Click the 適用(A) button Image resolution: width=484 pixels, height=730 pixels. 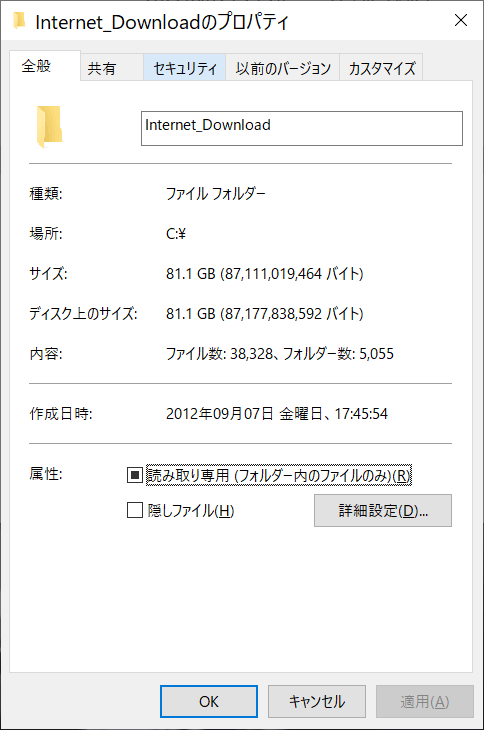click(x=424, y=701)
